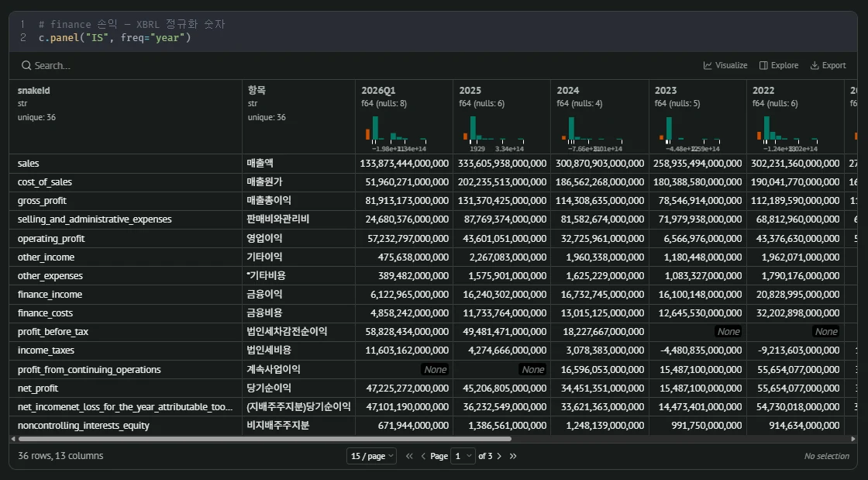Click the 영업이익 cell
868x480 pixels.
click(x=299, y=239)
